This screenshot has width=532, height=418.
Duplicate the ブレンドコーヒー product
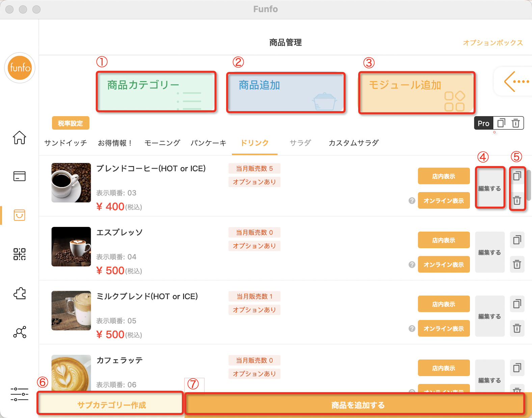point(517,176)
